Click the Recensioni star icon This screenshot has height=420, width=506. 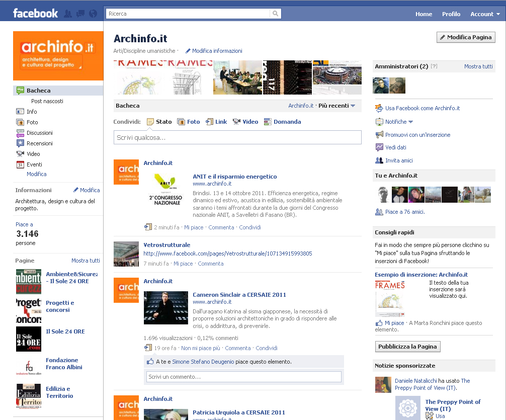(x=20, y=143)
